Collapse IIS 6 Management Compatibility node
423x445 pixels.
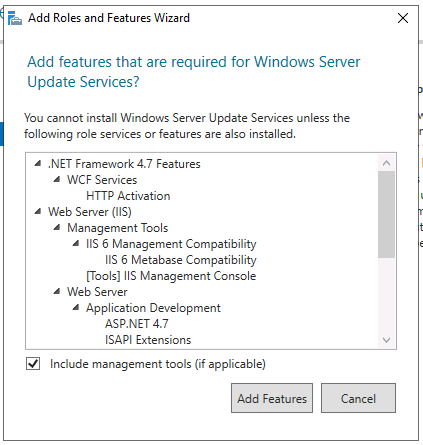76,243
